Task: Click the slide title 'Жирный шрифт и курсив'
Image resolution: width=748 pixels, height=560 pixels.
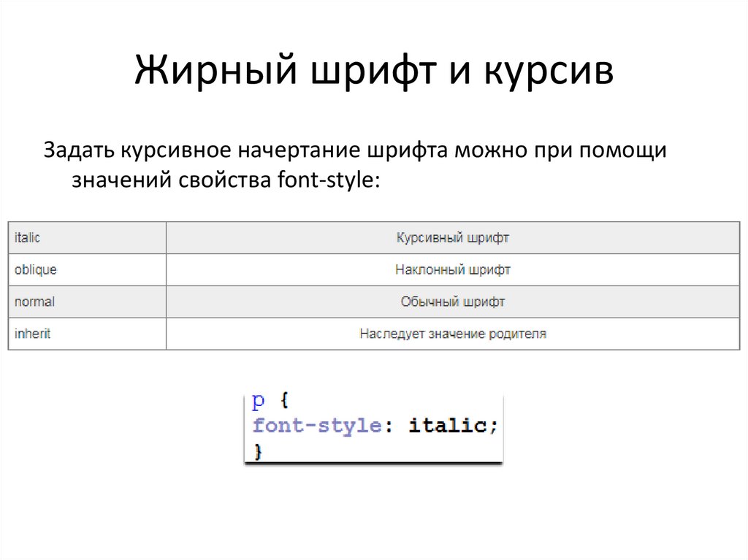Action: point(373,70)
